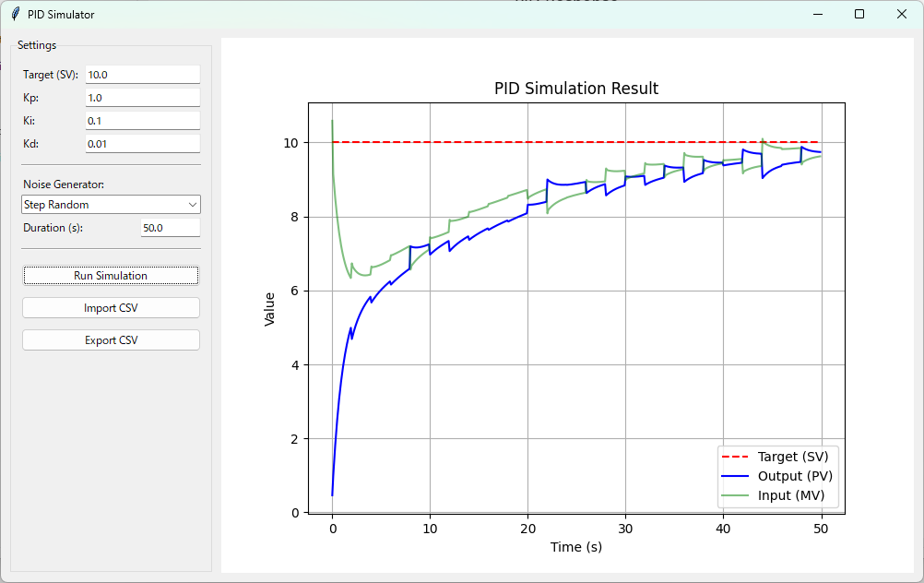This screenshot has height=583, width=924.
Task: Minimize the PID Simulator window
Action: click(x=816, y=14)
